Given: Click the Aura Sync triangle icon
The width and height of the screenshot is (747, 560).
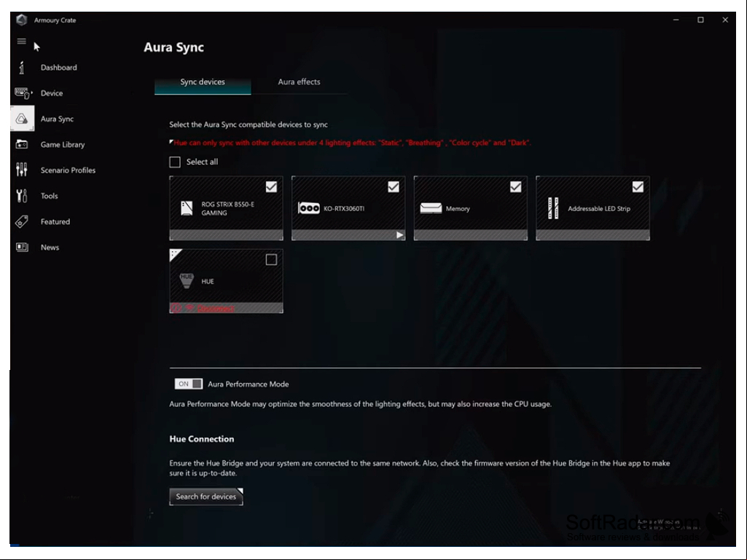Looking at the screenshot, I should click(x=22, y=119).
